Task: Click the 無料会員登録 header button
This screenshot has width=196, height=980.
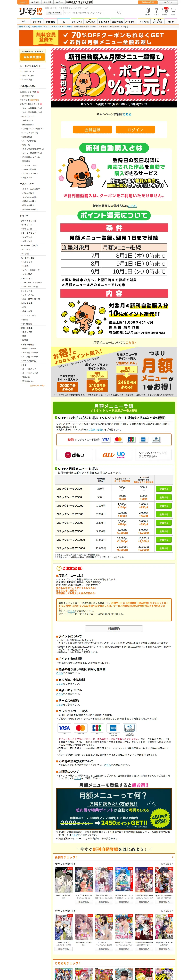Action: coord(148,2)
